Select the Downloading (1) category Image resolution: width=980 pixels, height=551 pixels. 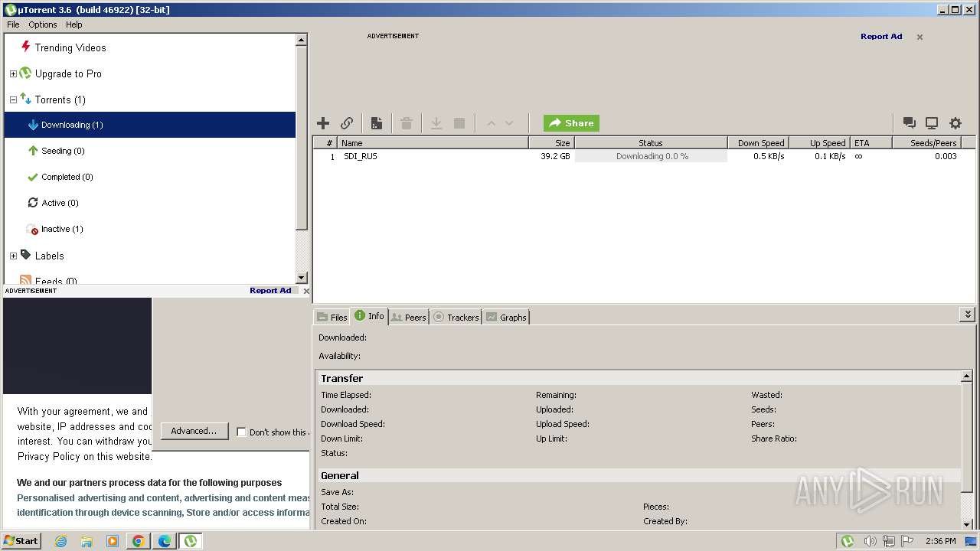[x=149, y=125]
